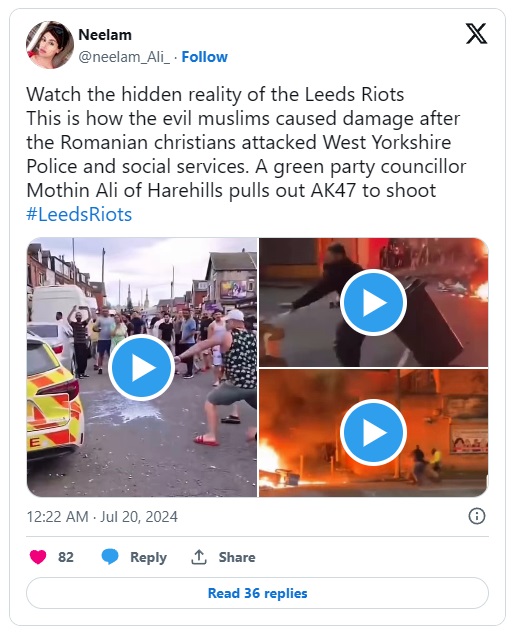Open the Neelam display name

105,35
